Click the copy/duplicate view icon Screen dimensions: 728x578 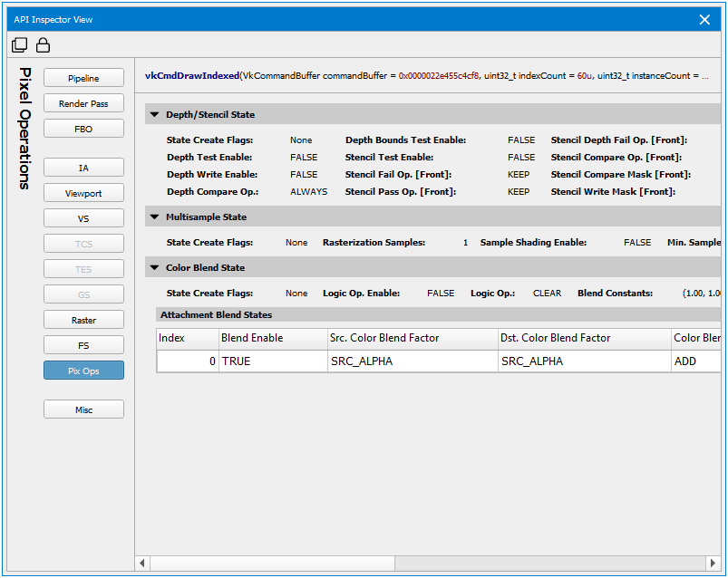coord(20,45)
